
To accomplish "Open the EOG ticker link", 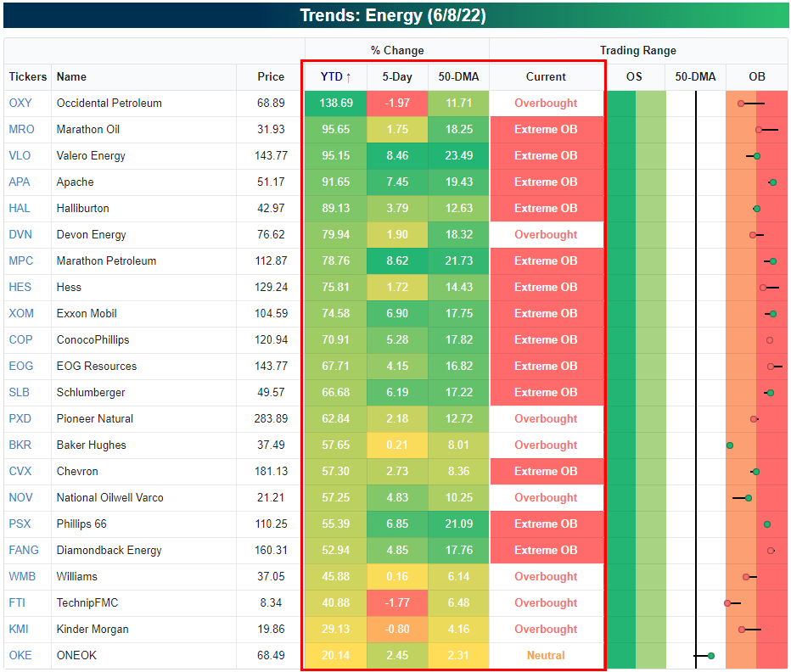I will 20,366.
